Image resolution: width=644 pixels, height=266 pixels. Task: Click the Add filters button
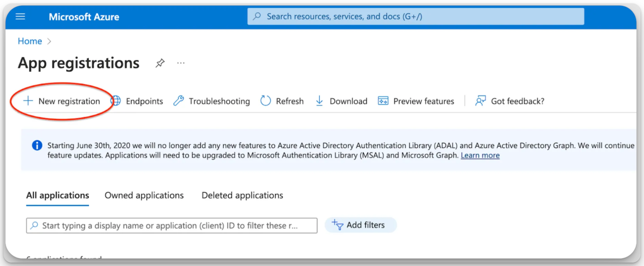(x=361, y=225)
